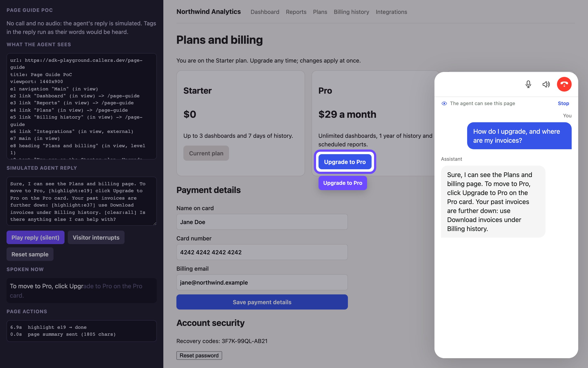Click Save payment details
Screen dimensions: 588x368
click(262, 302)
